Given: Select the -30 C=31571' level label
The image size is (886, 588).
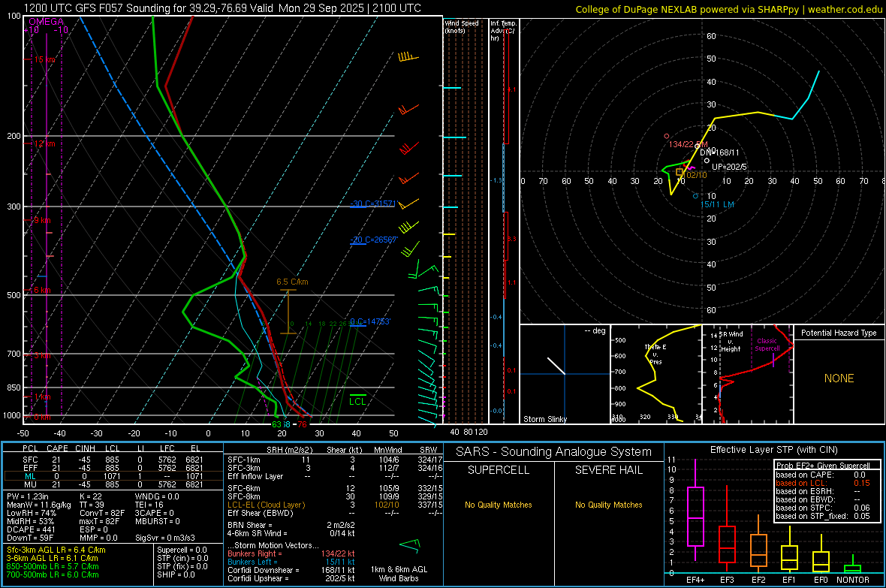Looking at the screenshot, I should click(x=373, y=204).
